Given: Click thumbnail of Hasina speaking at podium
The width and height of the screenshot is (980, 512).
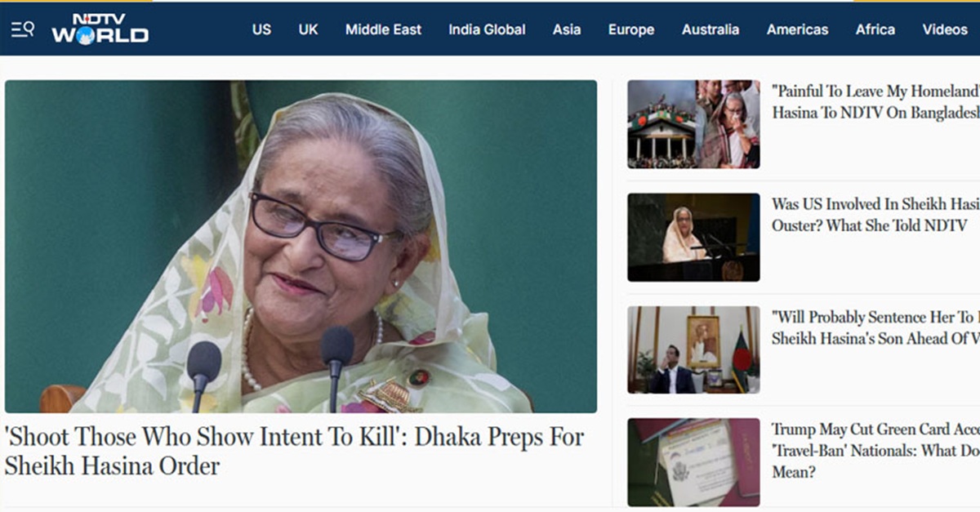Looking at the screenshot, I should pyautogui.click(x=693, y=237).
